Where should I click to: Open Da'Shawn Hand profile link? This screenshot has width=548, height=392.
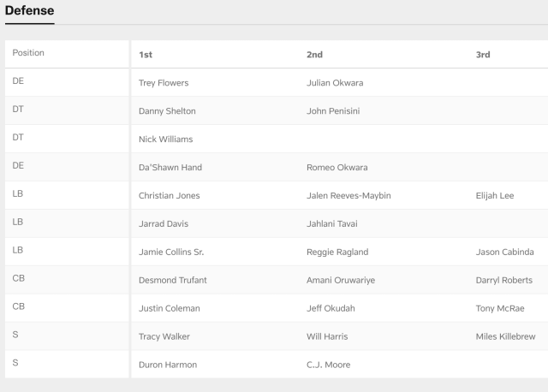click(170, 168)
